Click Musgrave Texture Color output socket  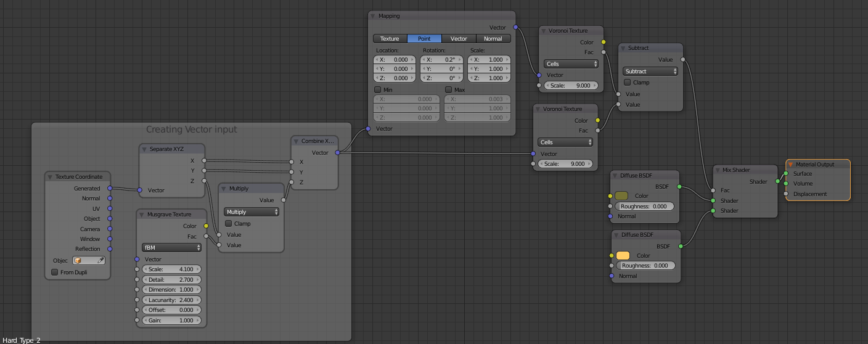[x=206, y=226]
